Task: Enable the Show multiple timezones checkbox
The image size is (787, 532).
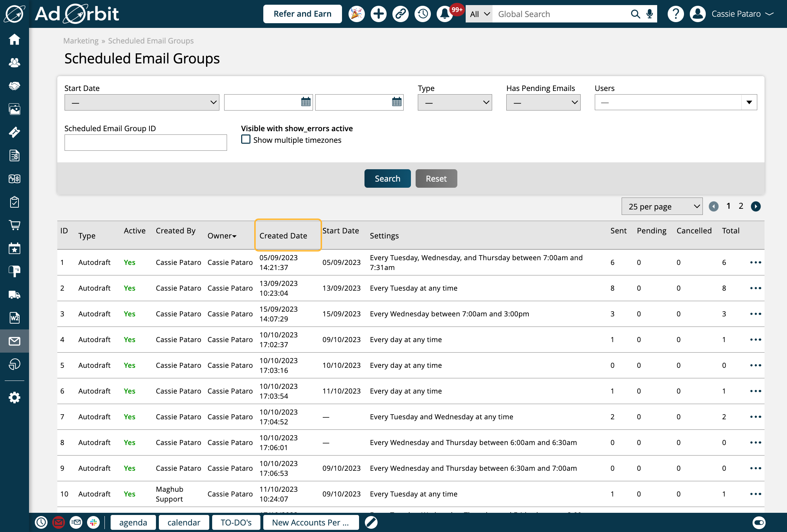Action: coord(246,139)
